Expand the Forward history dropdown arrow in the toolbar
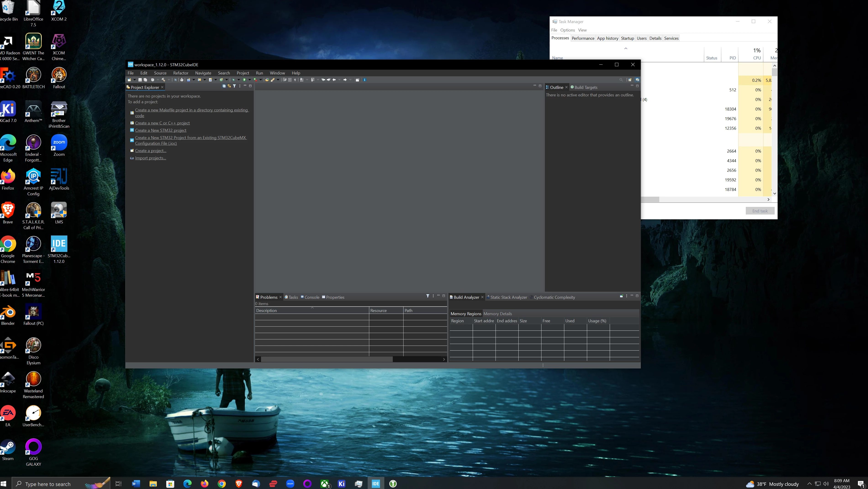 pos(351,80)
